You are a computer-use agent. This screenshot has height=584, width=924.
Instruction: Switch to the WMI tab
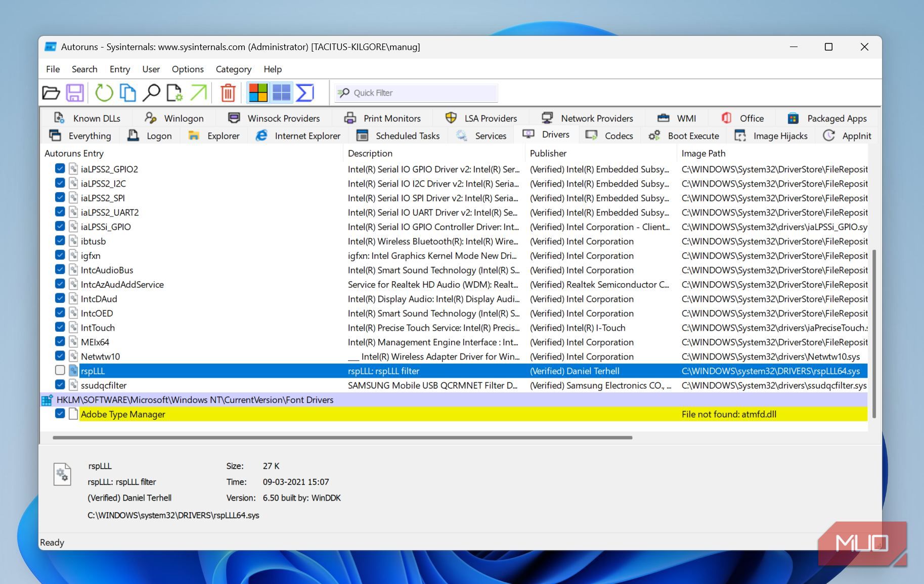click(677, 118)
